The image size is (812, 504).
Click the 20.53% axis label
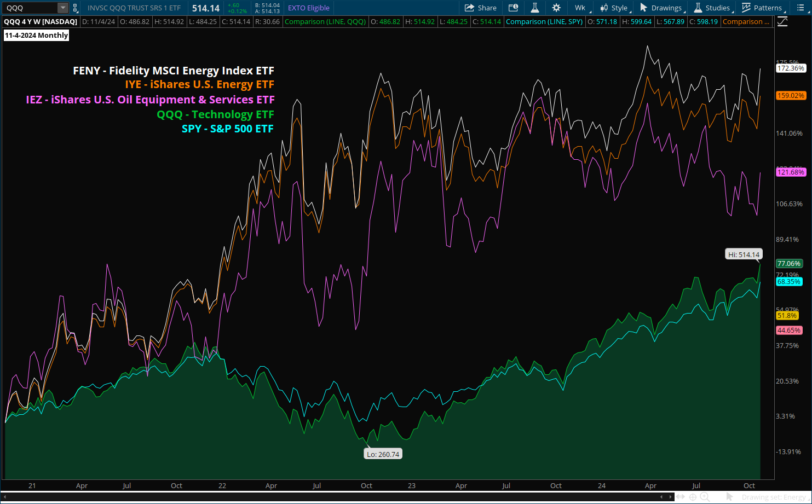click(x=788, y=381)
